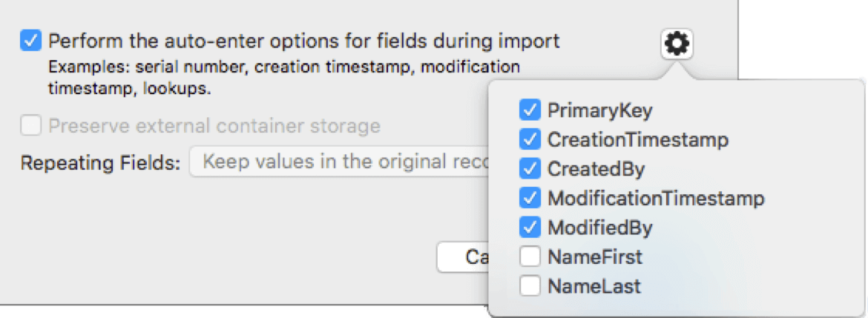Check the NameLast checkbox

click(530, 286)
